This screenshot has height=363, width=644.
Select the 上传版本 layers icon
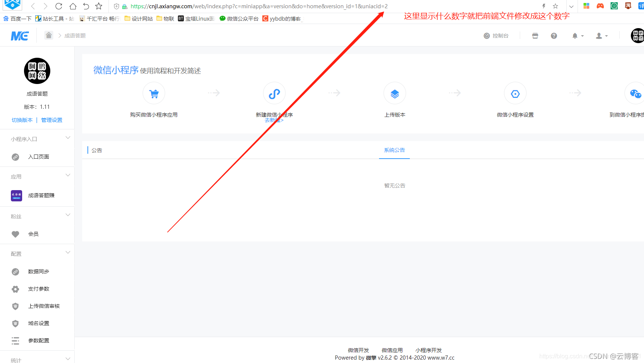[x=394, y=93]
